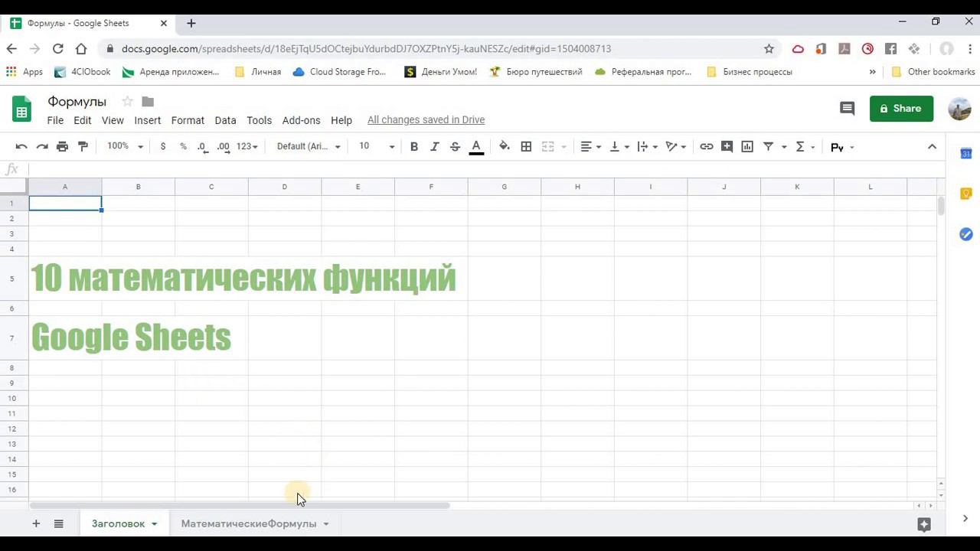The image size is (980, 551).
Task: Increase decimal places
Action: point(224,146)
